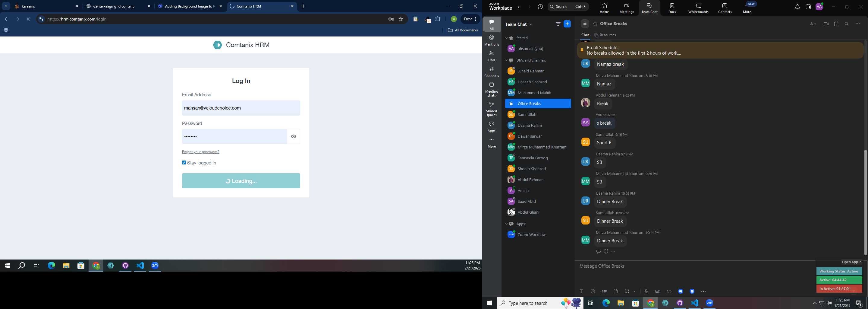Switch to Resources tab in Office Breaks

click(x=605, y=35)
